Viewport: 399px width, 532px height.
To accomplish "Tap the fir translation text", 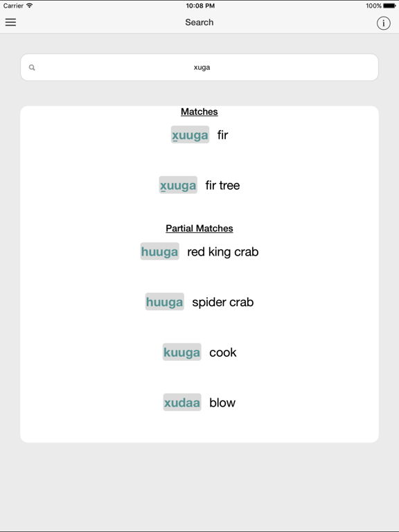I will [222, 135].
